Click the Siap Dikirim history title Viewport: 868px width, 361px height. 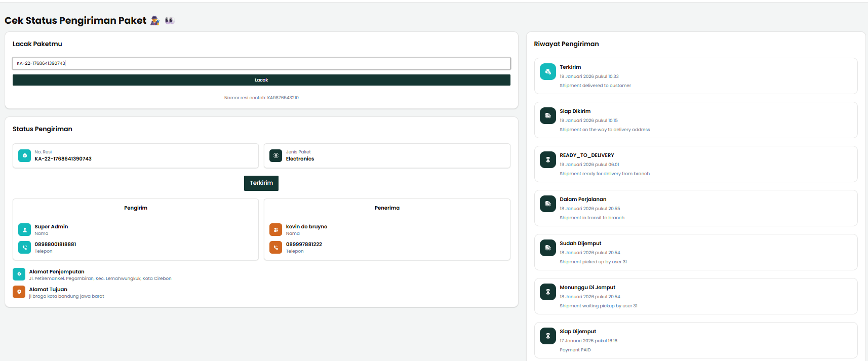tap(575, 111)
